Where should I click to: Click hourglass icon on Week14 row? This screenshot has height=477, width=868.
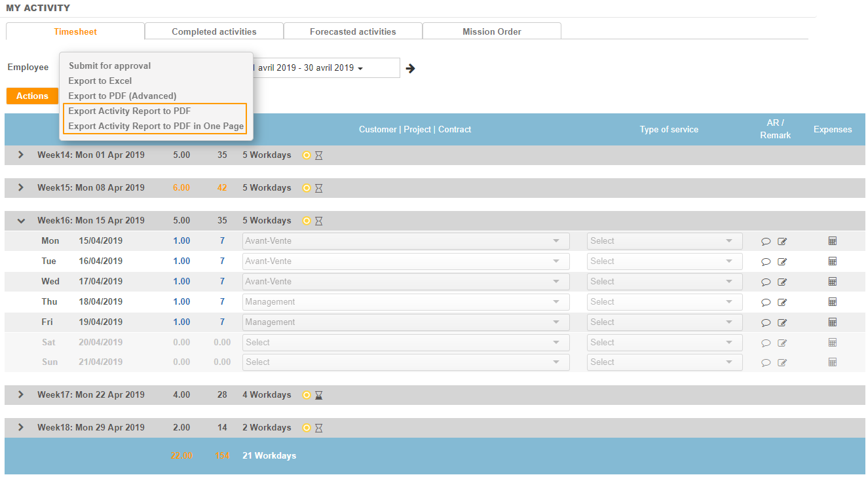pos(319,155)
